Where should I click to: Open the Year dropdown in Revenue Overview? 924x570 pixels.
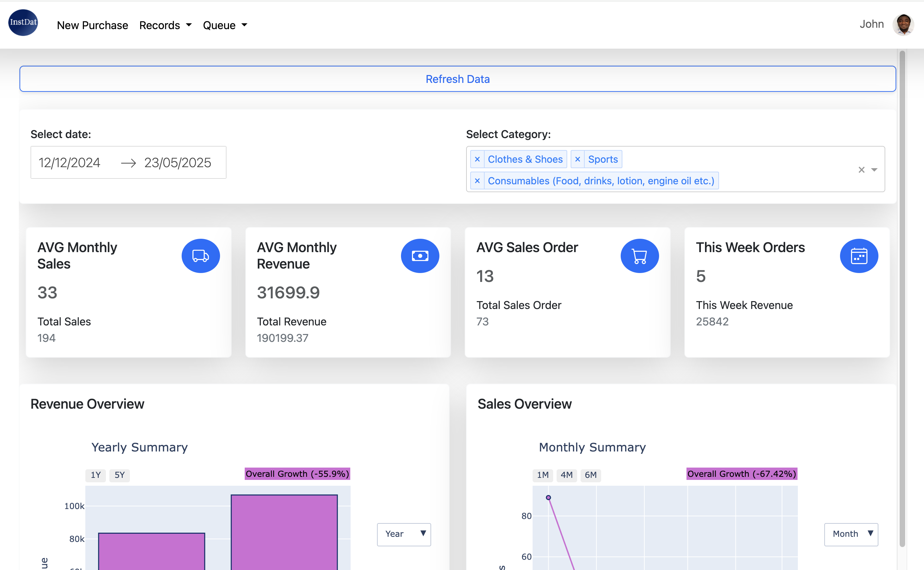click(403, 534)
